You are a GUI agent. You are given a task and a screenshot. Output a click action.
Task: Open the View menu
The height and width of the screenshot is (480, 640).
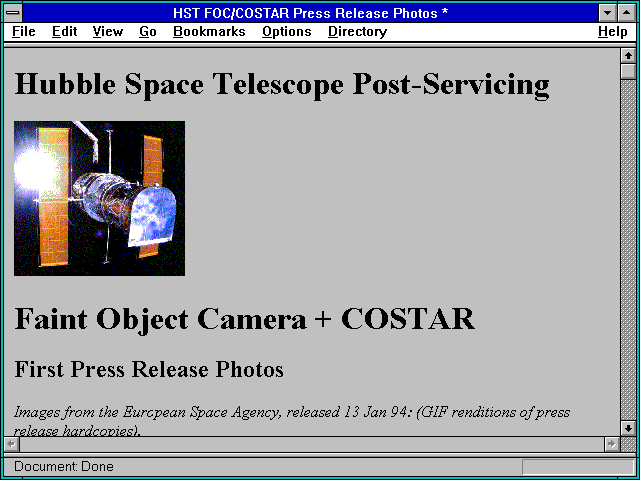[x=108, y=31]
